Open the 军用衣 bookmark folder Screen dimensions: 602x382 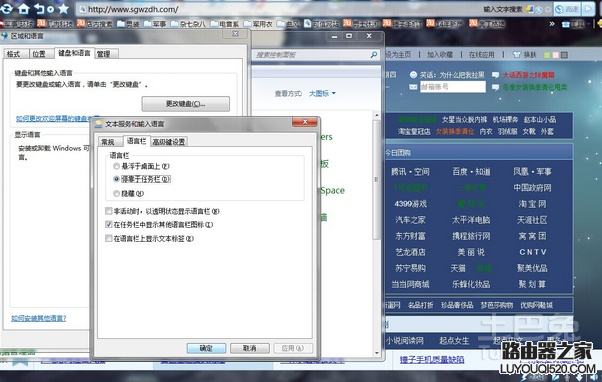(x=258, y=24)
